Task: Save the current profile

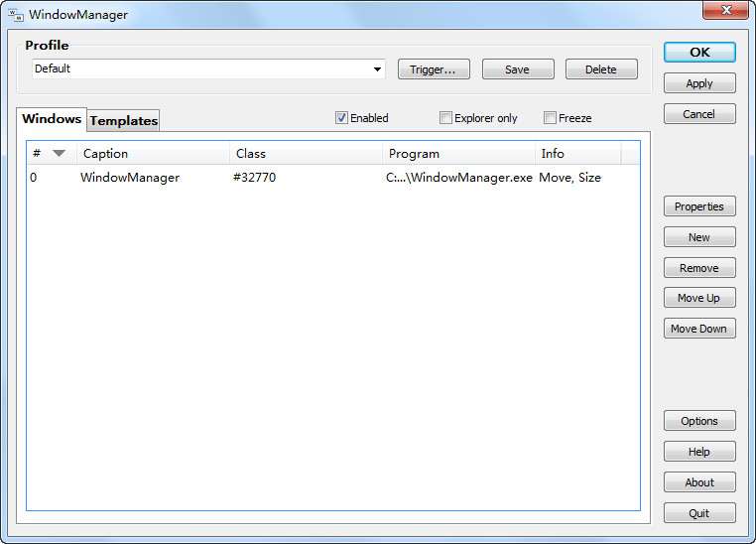Action: click(x=518, y=69)
